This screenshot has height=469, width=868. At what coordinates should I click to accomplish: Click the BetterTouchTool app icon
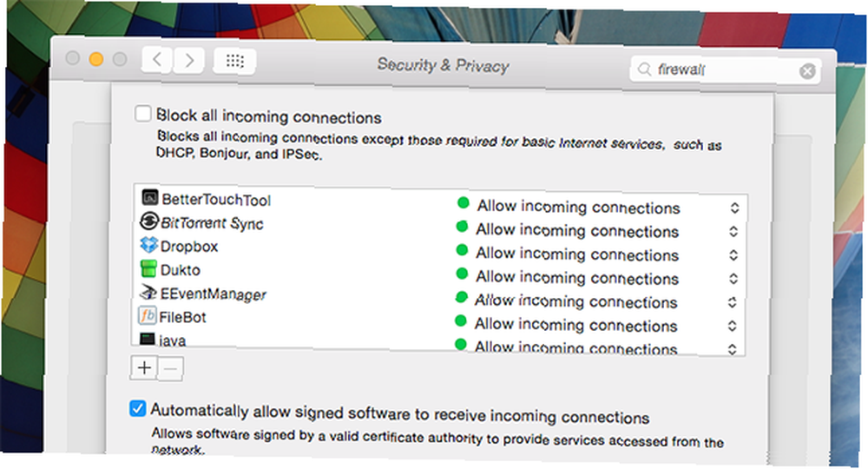[x=150, y=197]
